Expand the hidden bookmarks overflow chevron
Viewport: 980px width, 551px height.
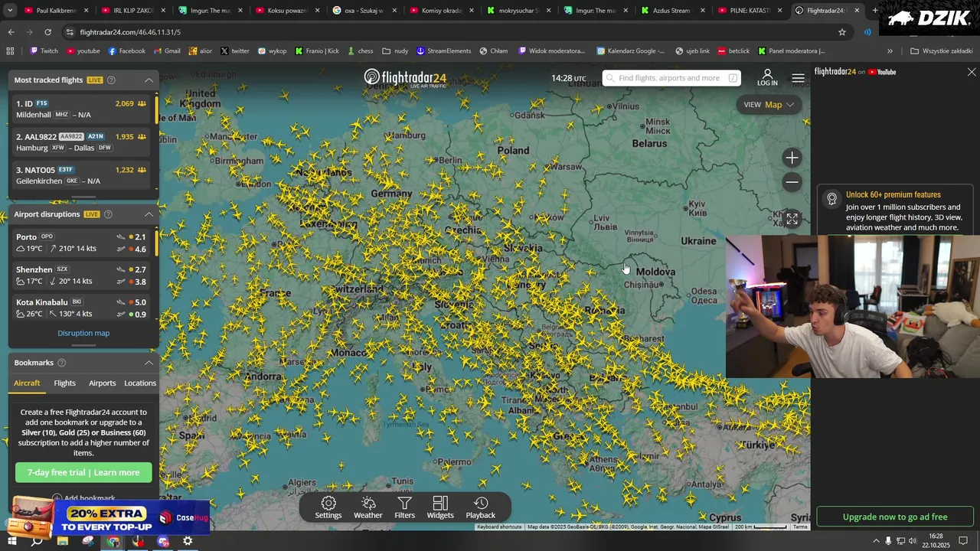pyautogui.click(x=890, y=51)
